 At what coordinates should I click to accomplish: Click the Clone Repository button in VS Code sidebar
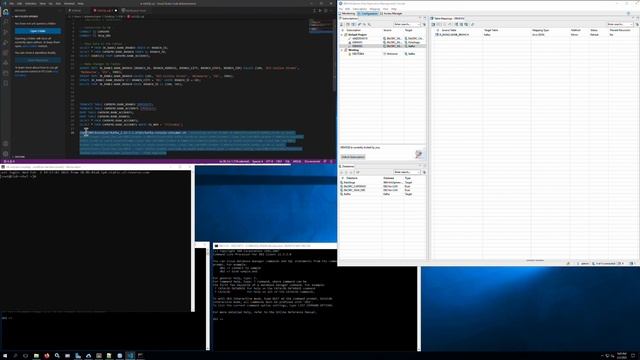point(38,60)
